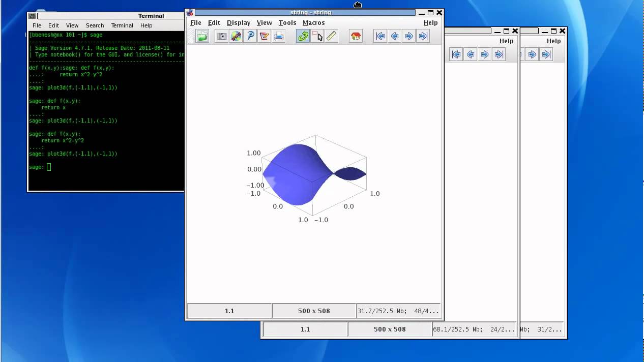Click '500 x 508' status in middle window
644x362 pixels.
tap(390, 329)
